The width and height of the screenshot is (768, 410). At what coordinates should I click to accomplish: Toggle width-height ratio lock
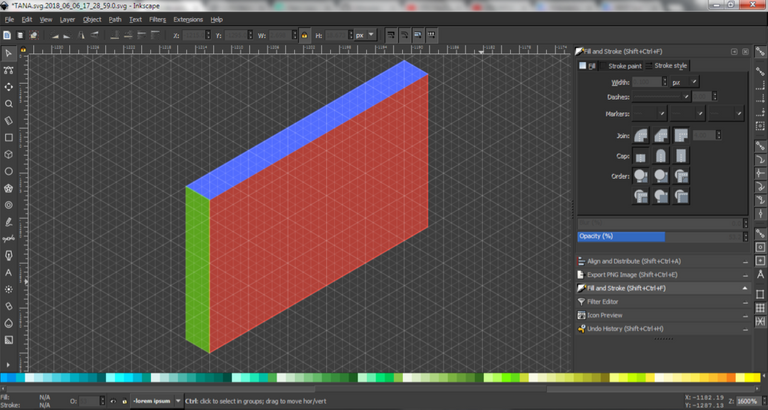coord(304,34)
